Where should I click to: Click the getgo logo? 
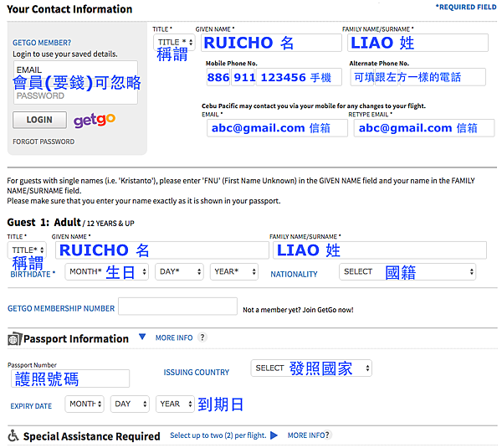(x=95, y=121)
